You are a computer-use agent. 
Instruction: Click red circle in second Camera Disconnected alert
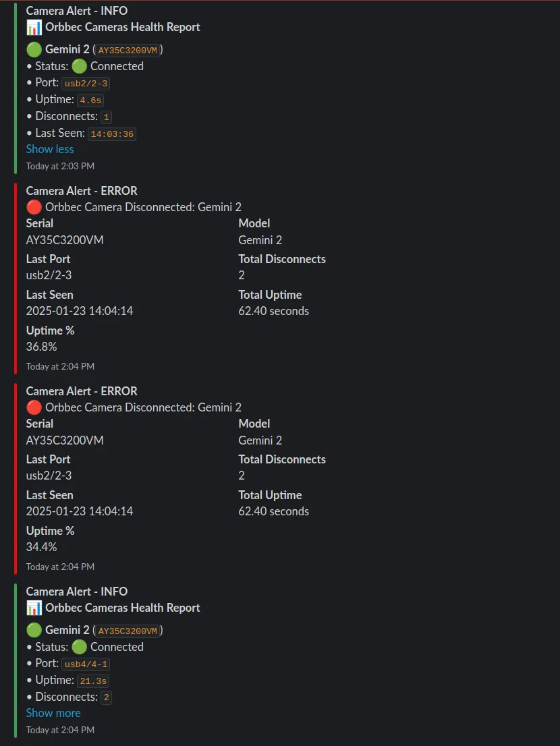point(34,407)
